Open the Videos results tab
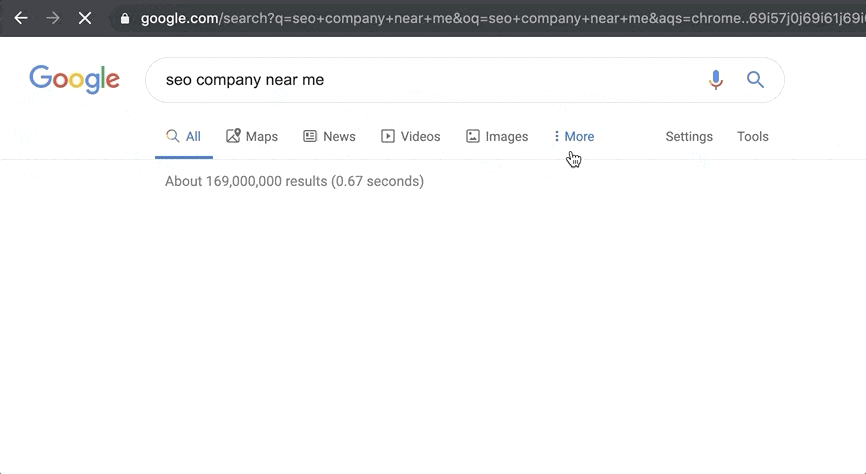 pos(410,136)
